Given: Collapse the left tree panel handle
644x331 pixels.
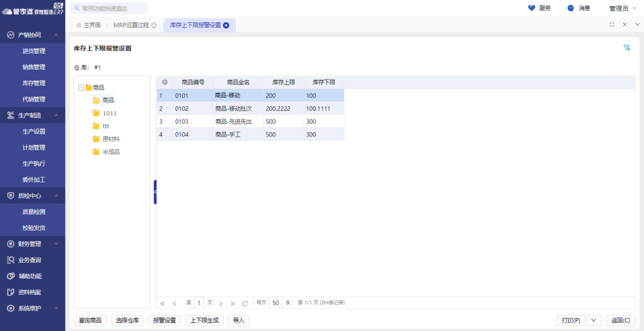Looking at the screenshot, I should pos(155,192).
